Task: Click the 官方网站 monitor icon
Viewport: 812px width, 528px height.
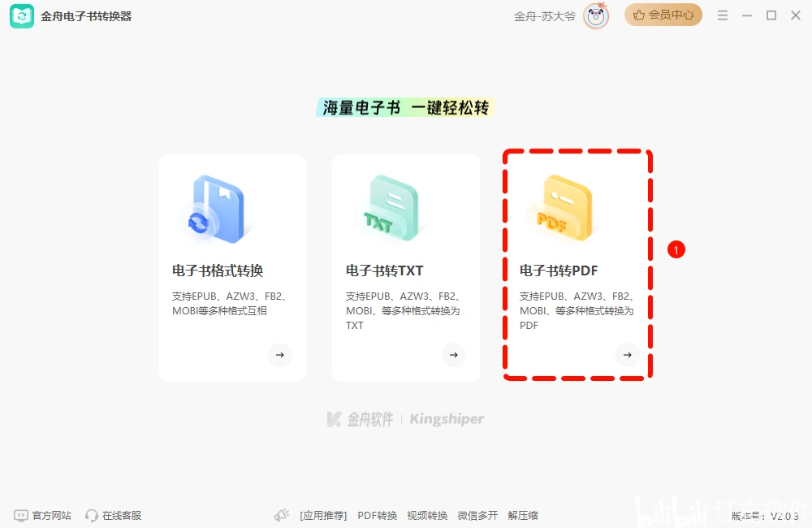Action: tap(21, 516)
